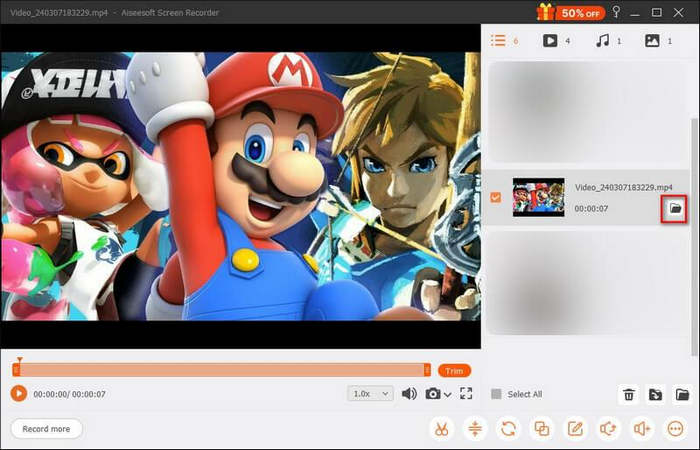Click the middle of the orange trim timeline
The image size is (700, 450).
tap(222, 370)
